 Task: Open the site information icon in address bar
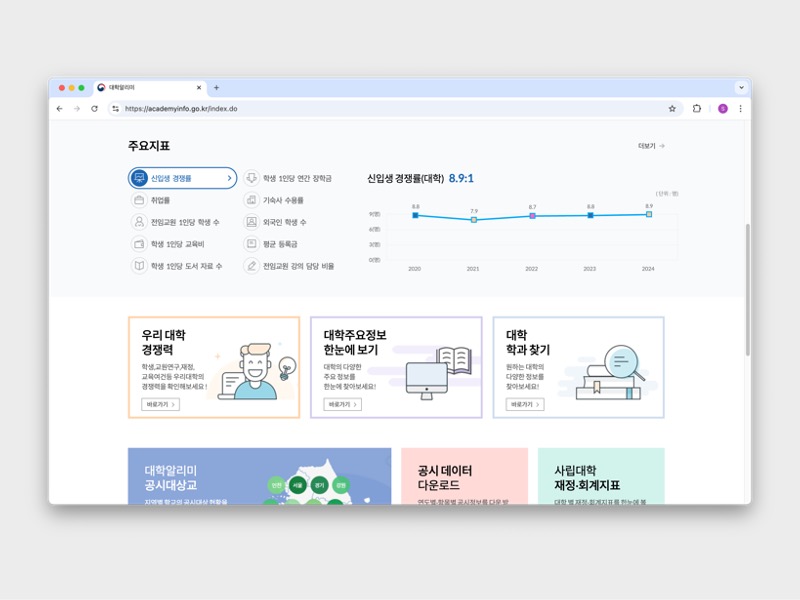pyautogui.click(x=116, y=109)
